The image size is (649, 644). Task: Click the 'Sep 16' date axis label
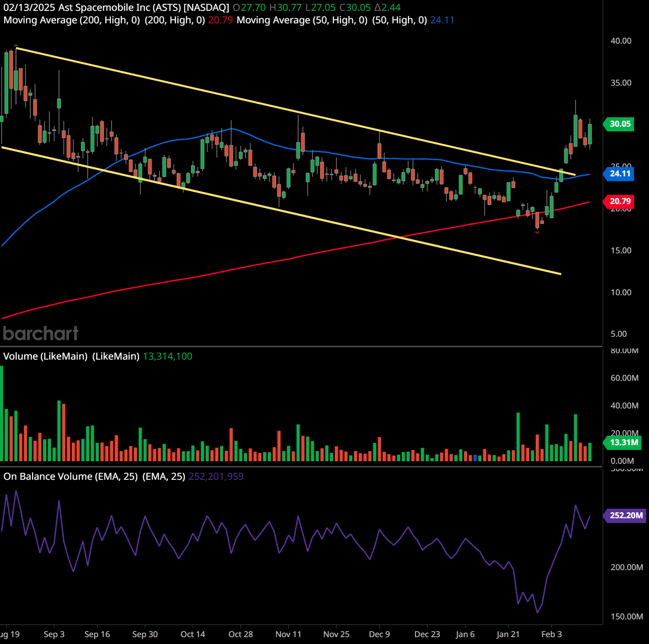pyautogui.click(x=97, y=634)
